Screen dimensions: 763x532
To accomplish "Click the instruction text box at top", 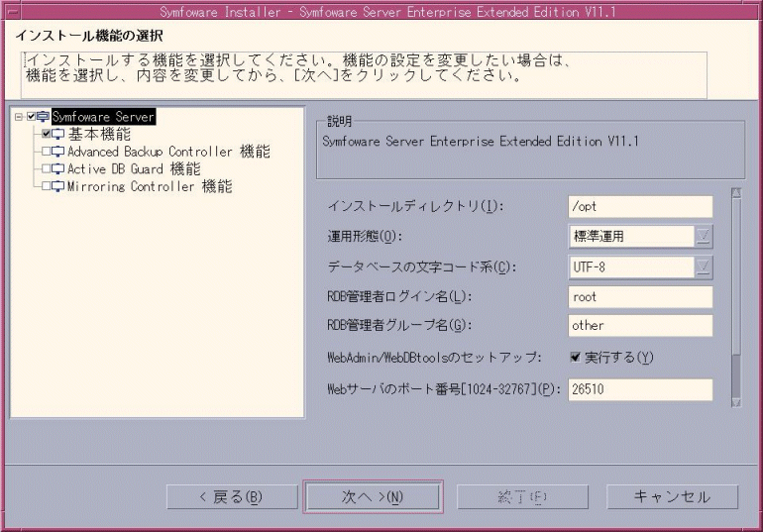I will tap(364, 75).
